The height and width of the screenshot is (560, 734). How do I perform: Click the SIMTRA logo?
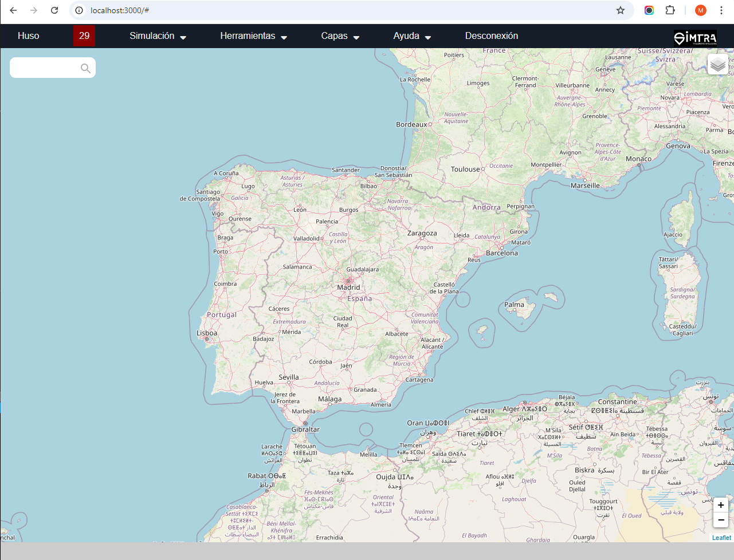point(694,38)
